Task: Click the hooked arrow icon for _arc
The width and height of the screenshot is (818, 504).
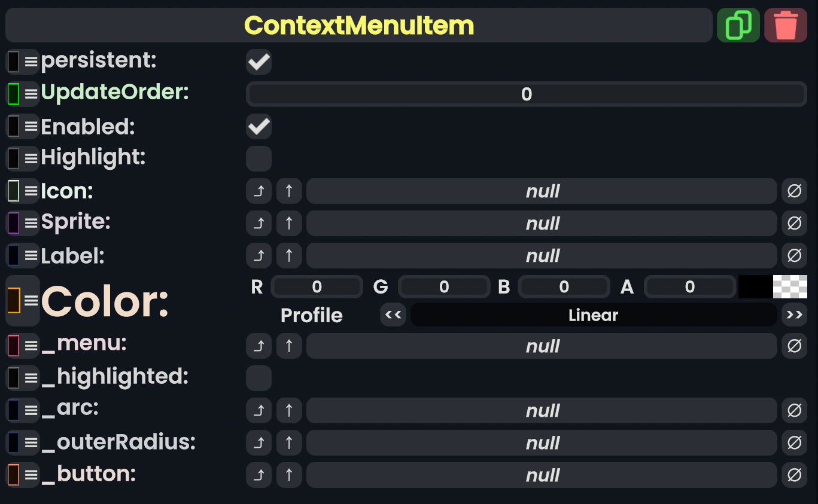Action: 259,411
